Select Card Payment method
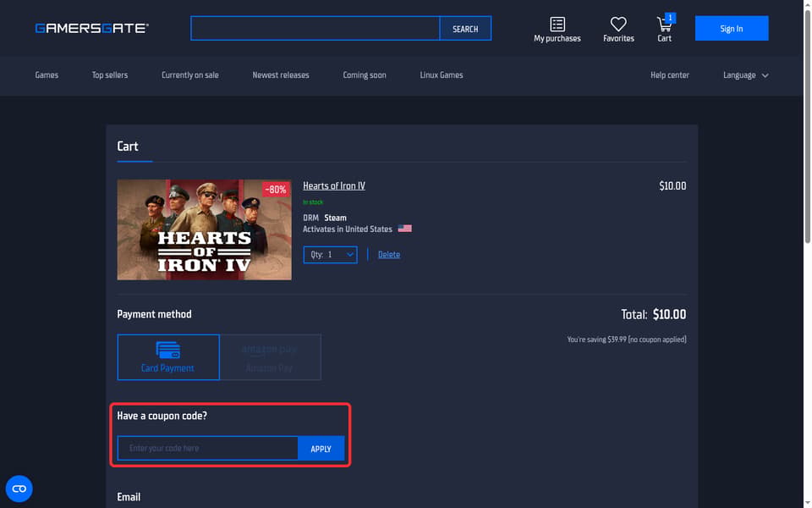Image resolution: width=812 pixels, height=508 pixels. tap(168, 357)
